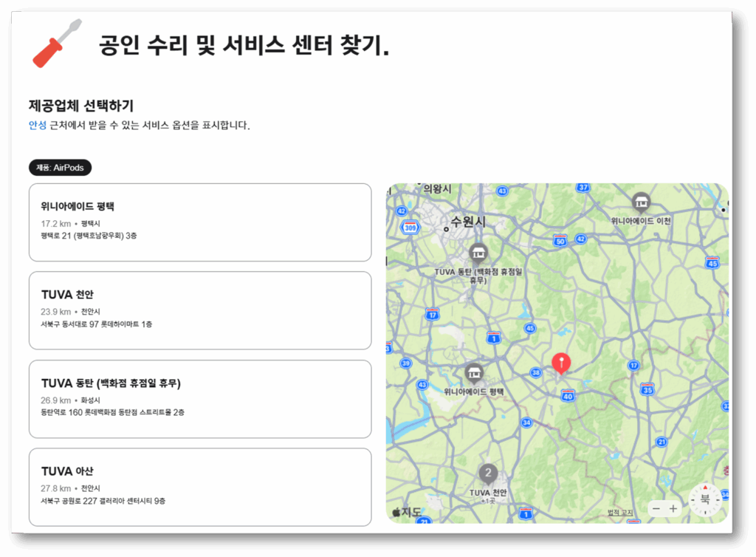This screenshot has width=756, height=557.
Task: Click the 제품: AirPods filter tag
Action: point(61,168)
